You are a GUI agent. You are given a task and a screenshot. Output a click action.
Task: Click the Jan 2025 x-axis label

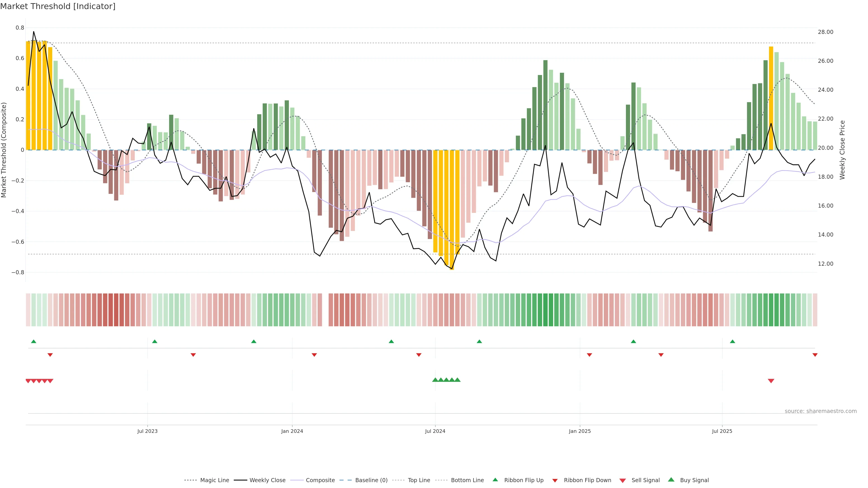tap(580, 431)
